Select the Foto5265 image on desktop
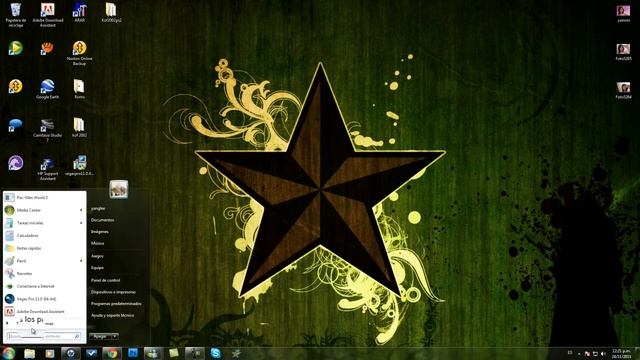The image size is (640, 360). click(623, 52)
